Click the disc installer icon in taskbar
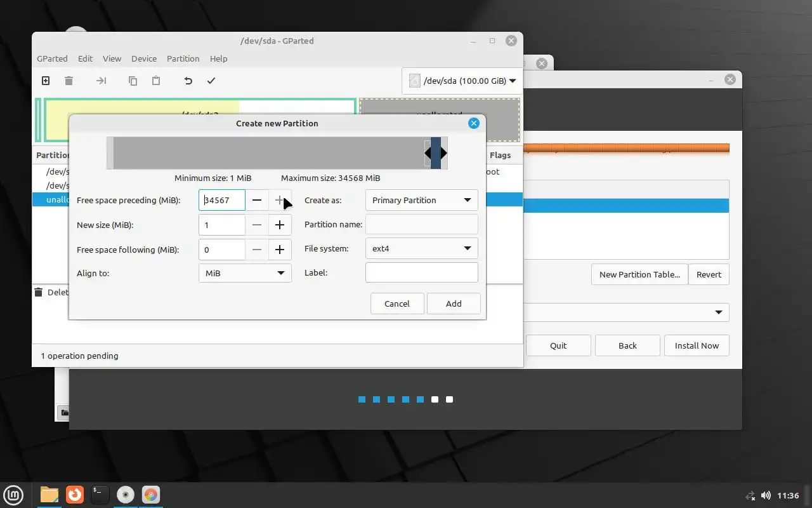Screen dimensions: 812x508 (126, 495)
